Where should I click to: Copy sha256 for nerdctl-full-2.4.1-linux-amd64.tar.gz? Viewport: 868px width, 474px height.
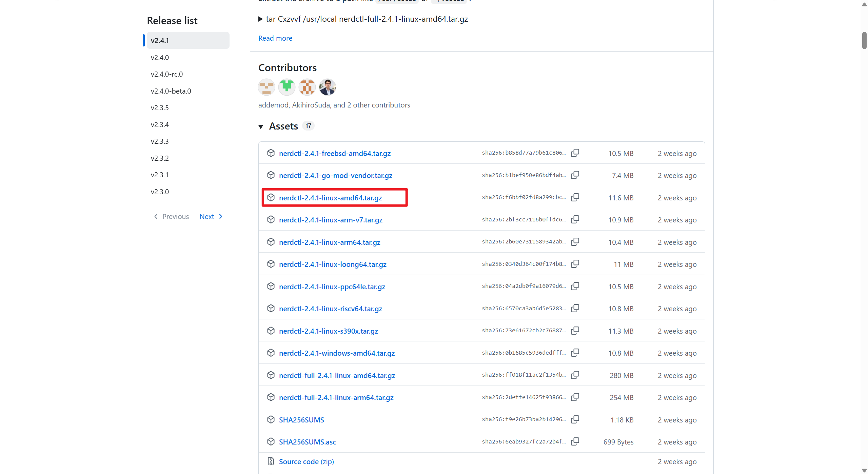575,375
